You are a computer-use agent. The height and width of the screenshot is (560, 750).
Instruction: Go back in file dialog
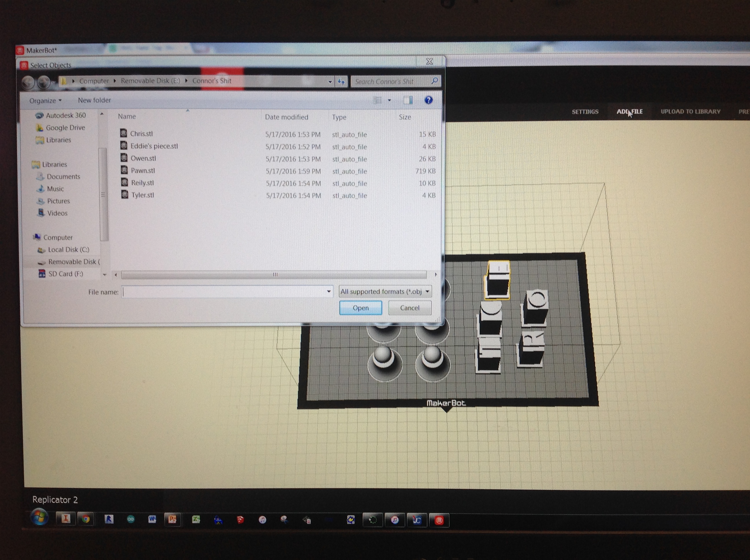pos(28,82)
